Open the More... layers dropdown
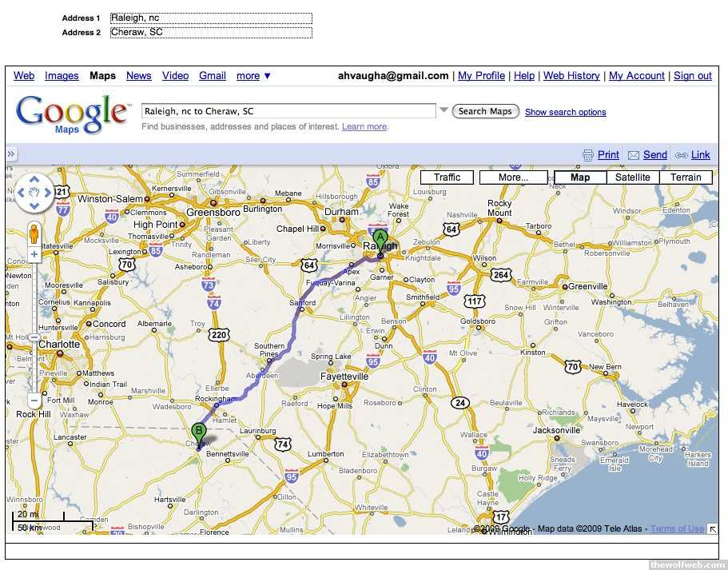728x570 pixels. click(513, 177)
